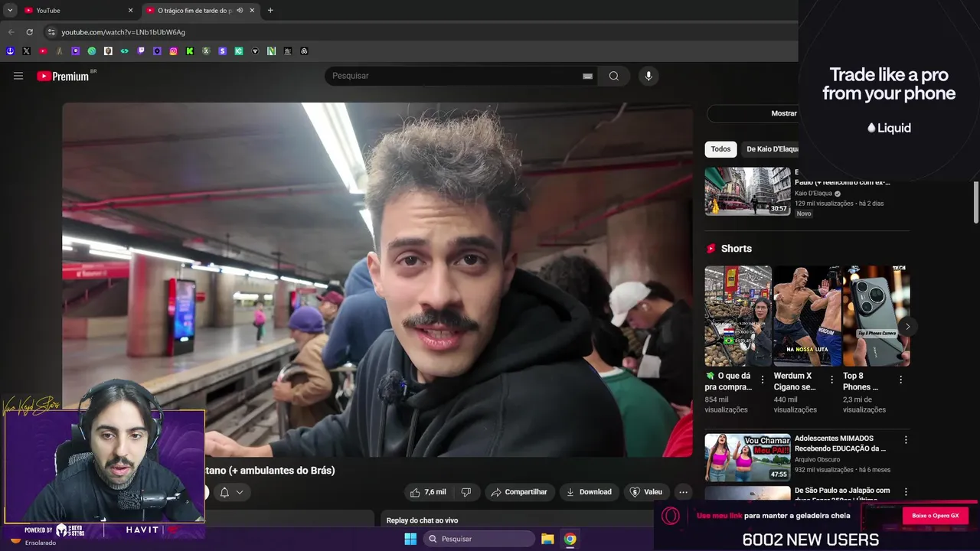Activate voice search microphone
The height and width of the screenshot is (551, 980).
coord(648,76)
